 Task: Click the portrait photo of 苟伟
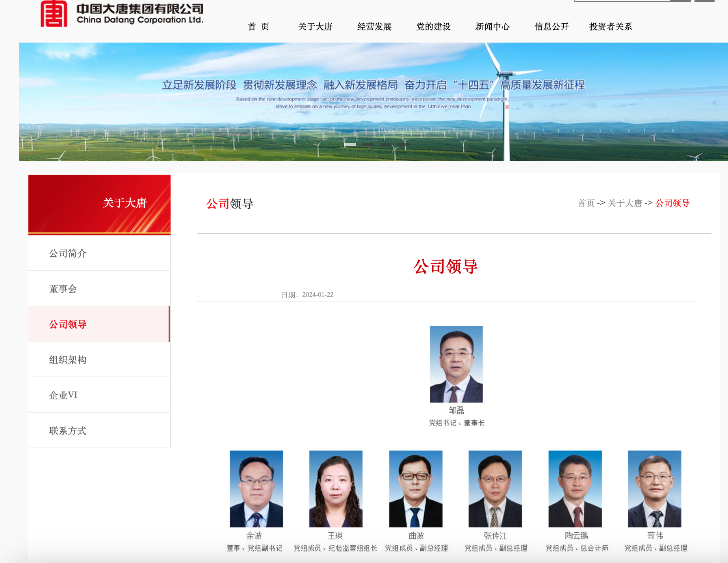coord(654,488)
